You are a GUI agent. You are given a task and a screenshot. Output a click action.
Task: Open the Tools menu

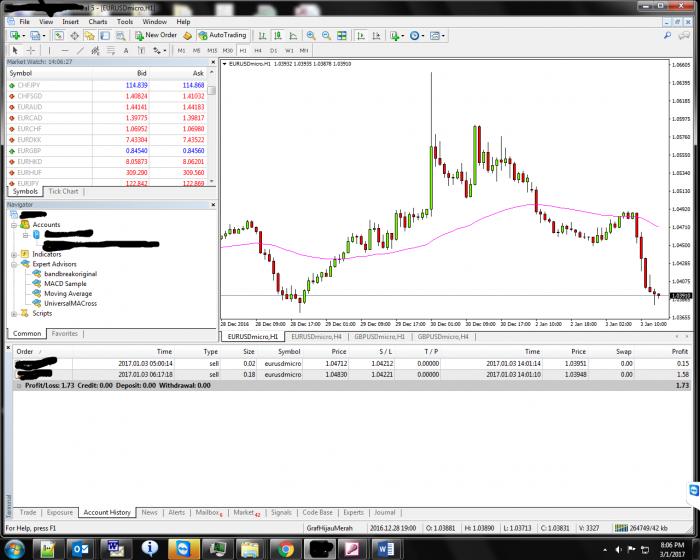click(x=125, y=21)
